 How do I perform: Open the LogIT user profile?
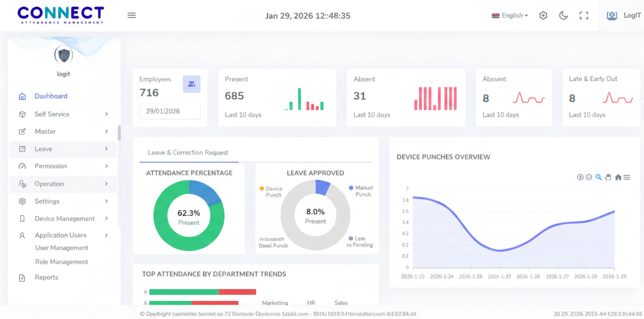click(x=624, y=15)
